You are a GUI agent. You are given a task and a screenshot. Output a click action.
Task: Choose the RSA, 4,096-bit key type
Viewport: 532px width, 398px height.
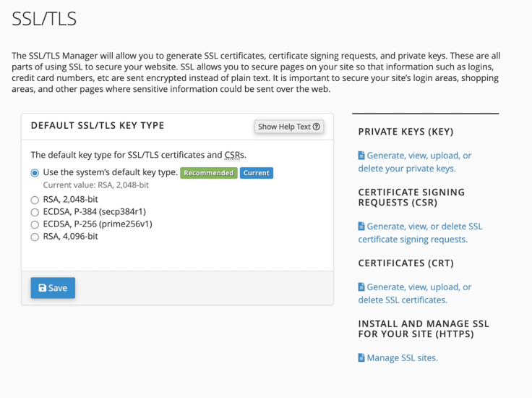(x=35, y=237)
